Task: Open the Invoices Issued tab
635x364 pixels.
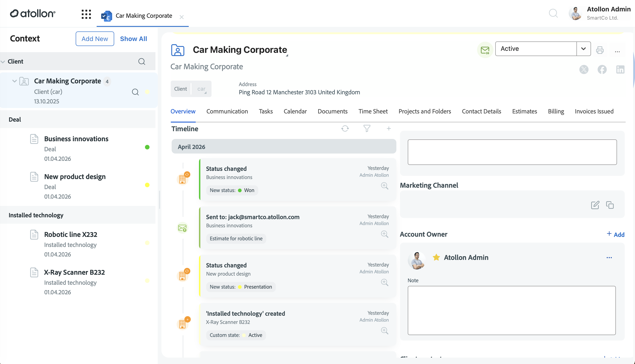Action: tap(594, 111)
